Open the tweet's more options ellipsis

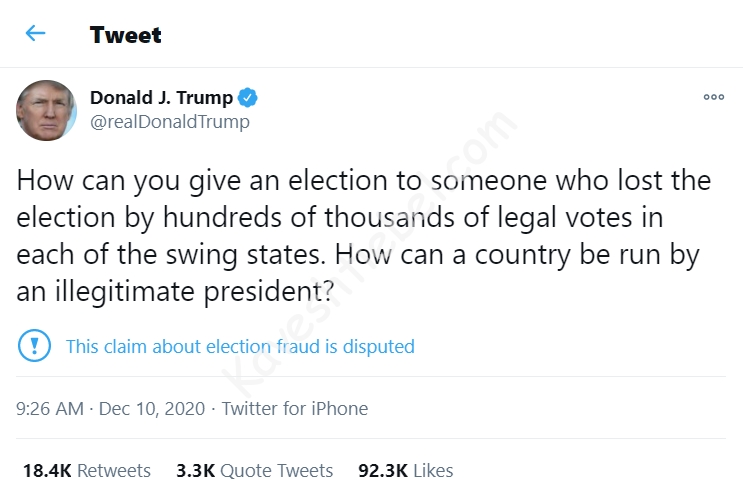coord(713,98)
